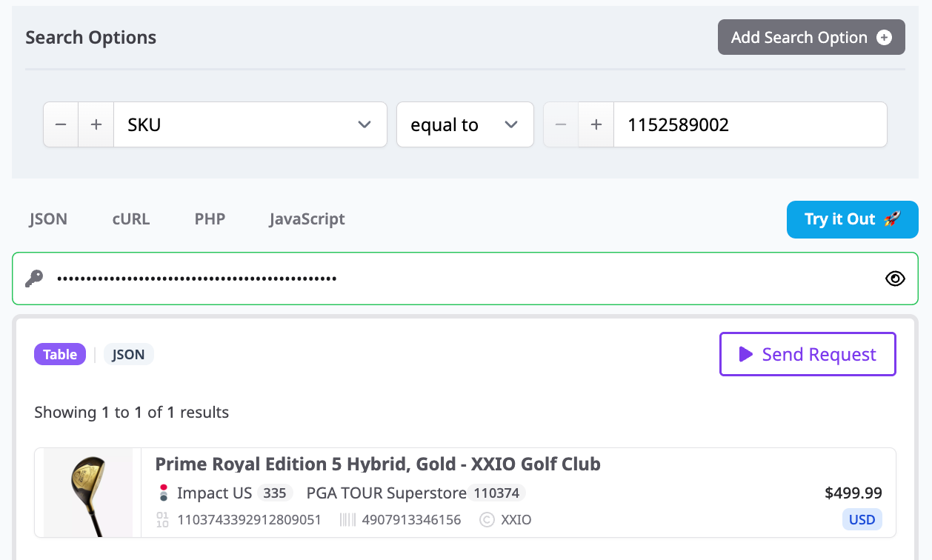The width and height of the screenshot is (932, 560).
Task: Click the 335 network ID badge
Action: point(275,493)
